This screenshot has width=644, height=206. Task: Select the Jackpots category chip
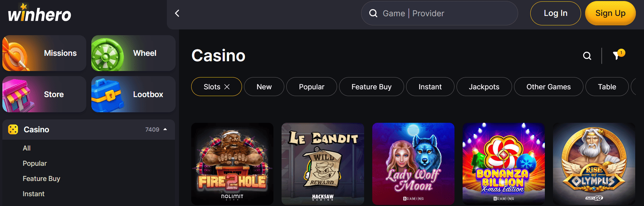[x=484, y=87]
